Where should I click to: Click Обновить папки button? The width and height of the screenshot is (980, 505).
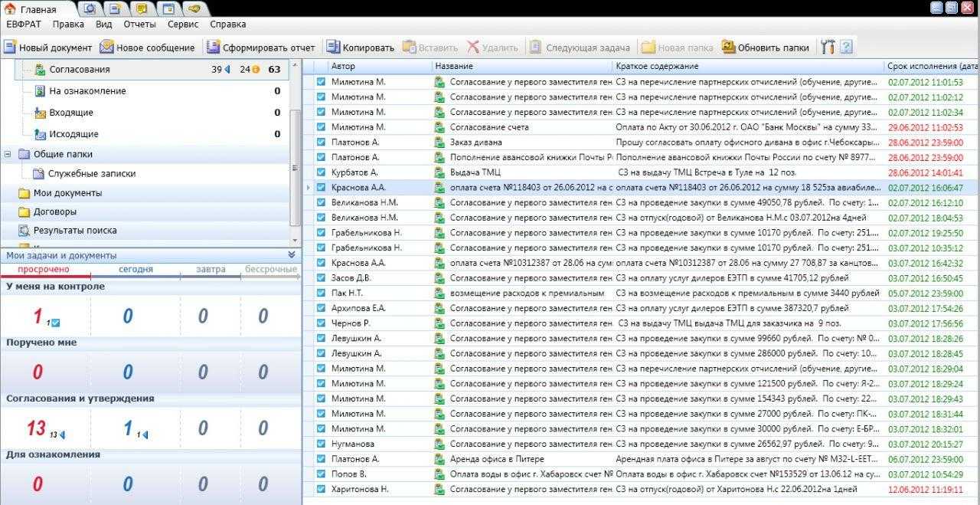(765, 48)
